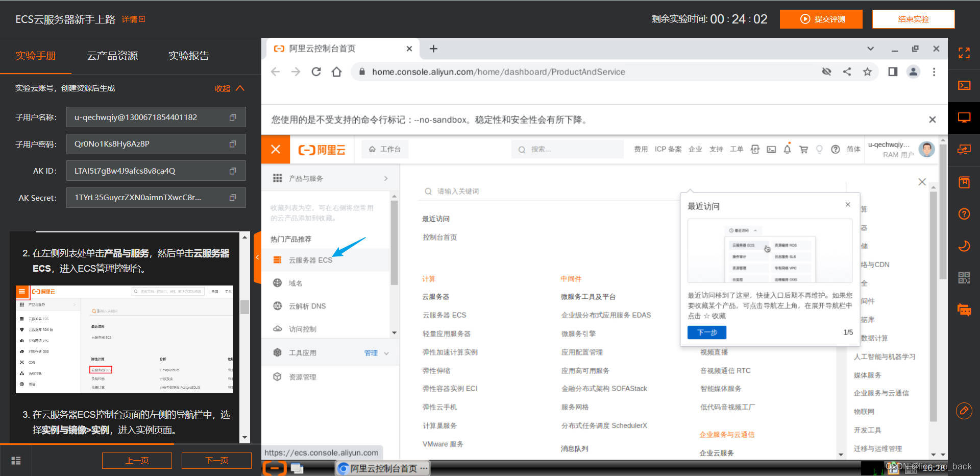Bookmark this page with the star icon

coord(867,72)
